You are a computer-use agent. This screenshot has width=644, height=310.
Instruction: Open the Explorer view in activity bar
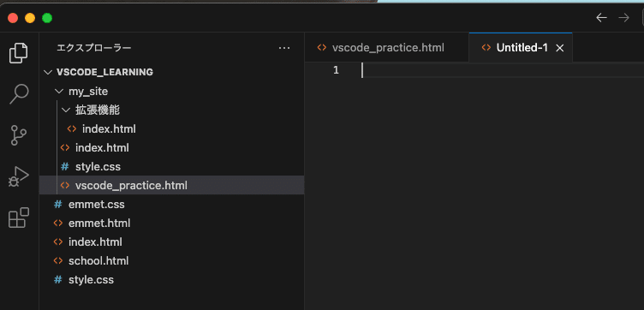(19, 53)
